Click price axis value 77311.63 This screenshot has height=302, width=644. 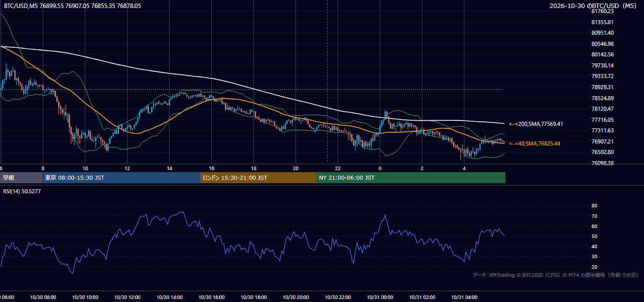point(602,130)
